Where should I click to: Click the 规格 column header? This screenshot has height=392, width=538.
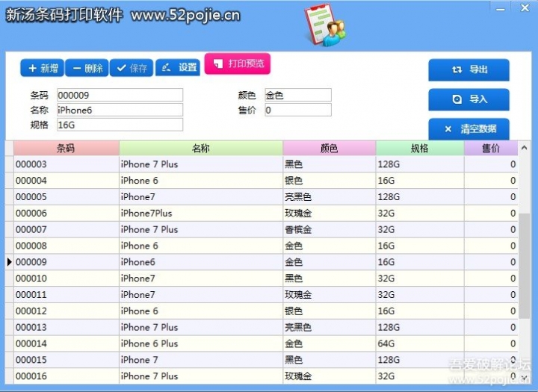pyautogui.click(x=419, y=149)
